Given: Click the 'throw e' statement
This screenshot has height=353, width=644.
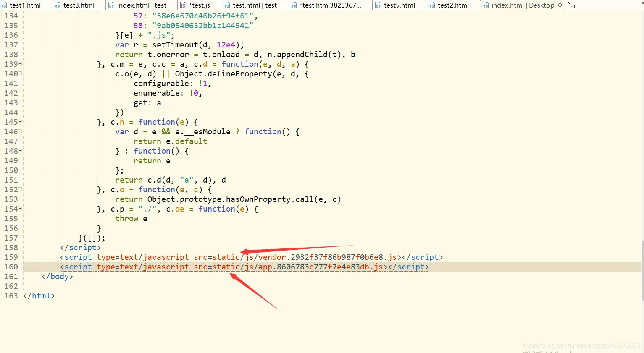Looking at the screenshot, I should point(131,219).
